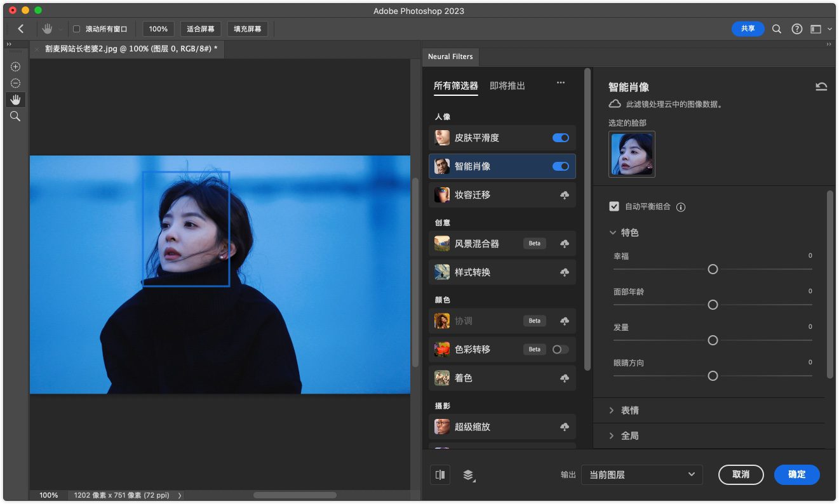Download the 妆容迁移 filter via cloud icon
Image resolution: width=839 pixels, height=504 pixels.
564,195
